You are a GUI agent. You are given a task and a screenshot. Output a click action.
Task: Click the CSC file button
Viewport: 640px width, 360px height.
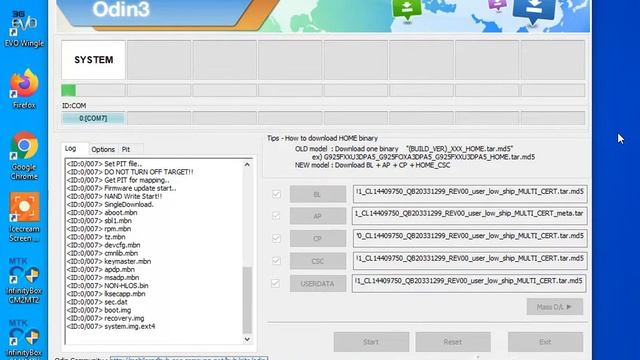click(318, 261)
